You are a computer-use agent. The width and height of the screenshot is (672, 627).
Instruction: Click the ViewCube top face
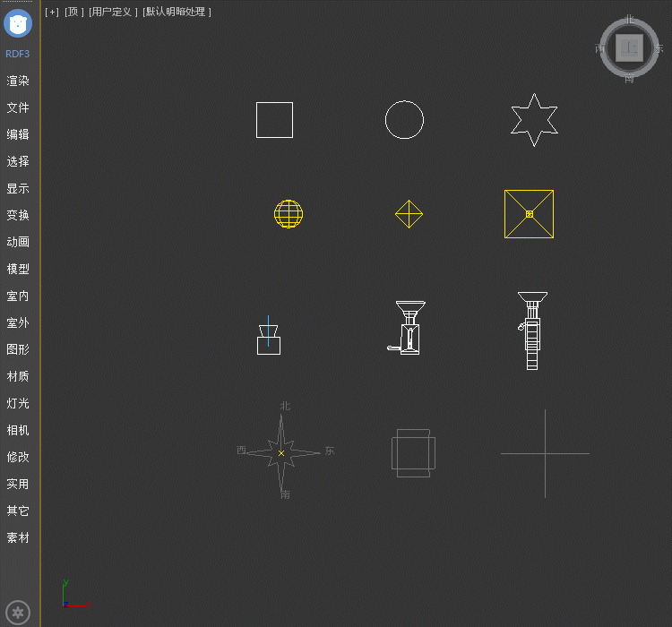(630, 47)
